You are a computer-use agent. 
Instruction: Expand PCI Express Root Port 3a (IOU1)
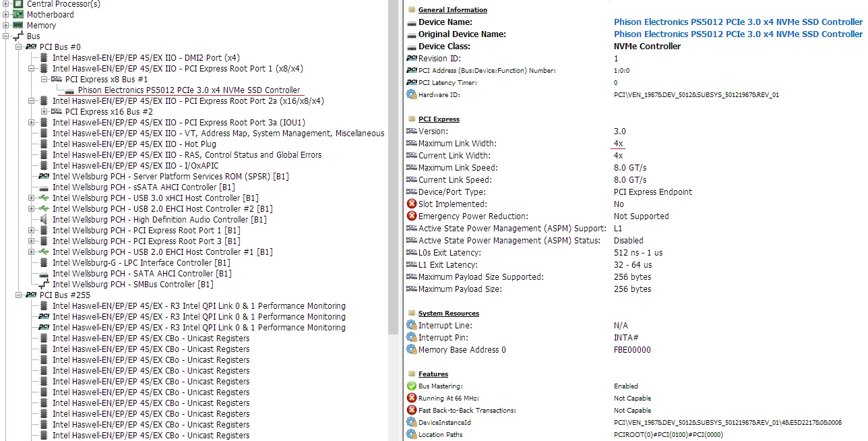[32, 123]
